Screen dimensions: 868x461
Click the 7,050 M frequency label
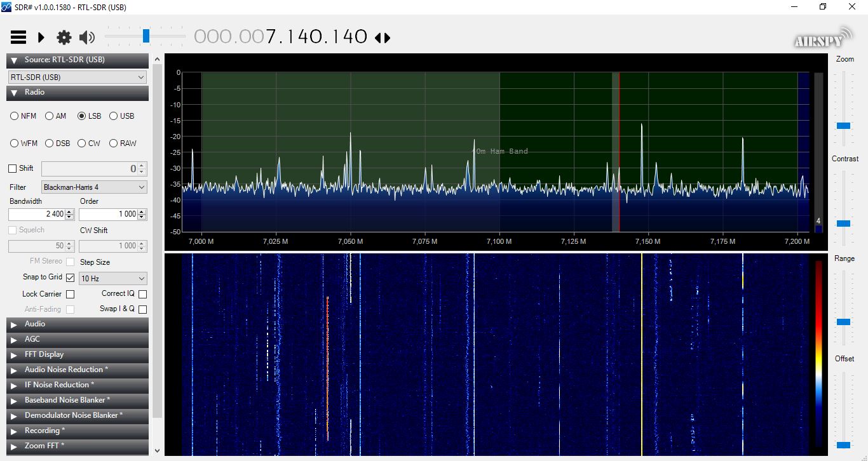tap(350, 241)
